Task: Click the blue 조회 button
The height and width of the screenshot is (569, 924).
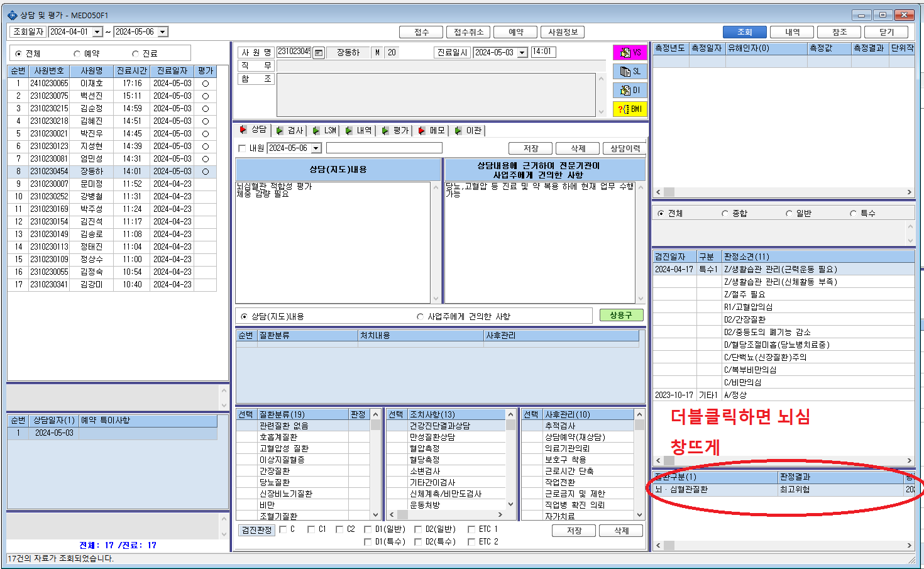Action: click(745, 32)
